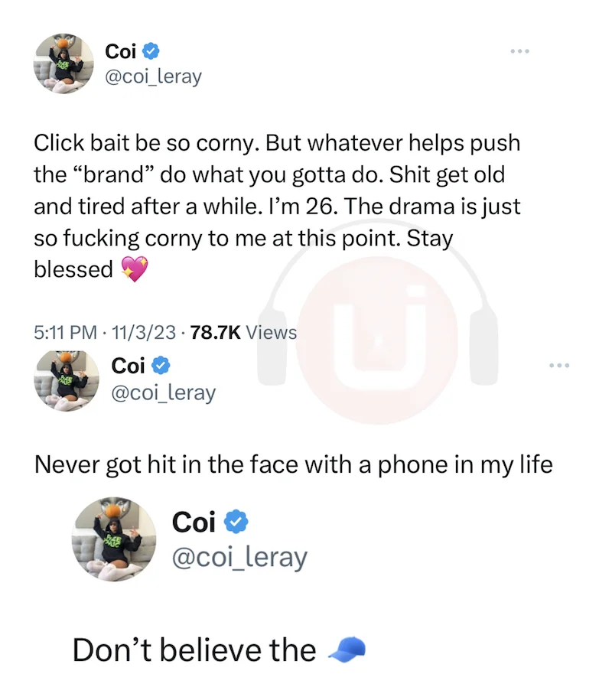The width and height of the screenshot is (612, 700).
Task: Click the 5:11 PM timestamp
Action: [x=65, y=333]
